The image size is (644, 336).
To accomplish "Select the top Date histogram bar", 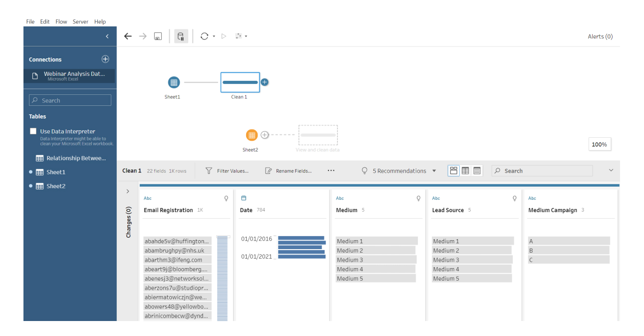I will pyautogui.click(x=301, y=238).
